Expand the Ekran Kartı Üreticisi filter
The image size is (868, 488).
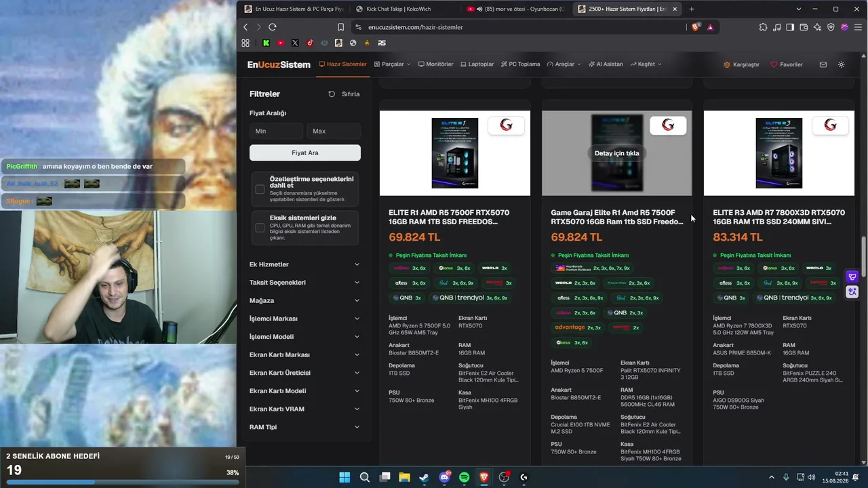pyautogui.click(x=304, y=373)
